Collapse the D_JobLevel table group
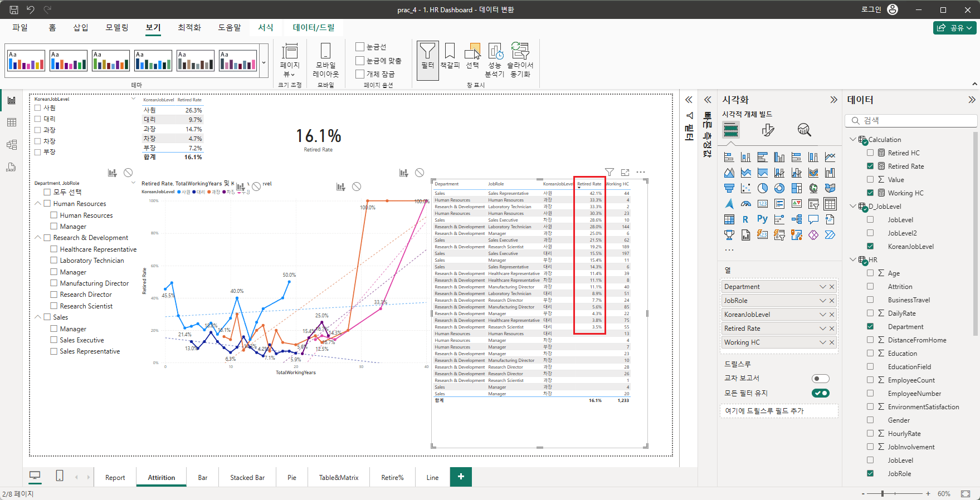This screenshot has width=980, height=500. click(x=852, y=206)
